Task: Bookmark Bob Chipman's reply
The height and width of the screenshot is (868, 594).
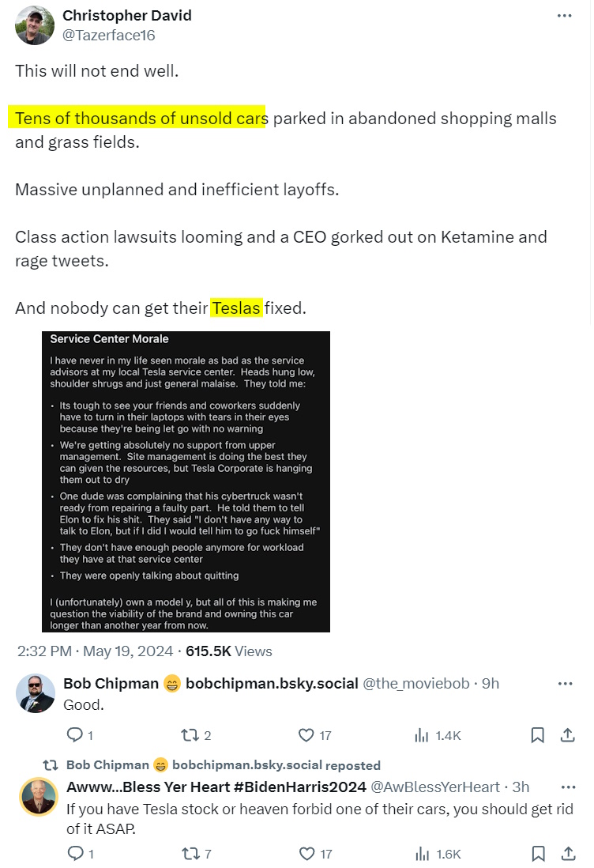Action: click(537, 735)
